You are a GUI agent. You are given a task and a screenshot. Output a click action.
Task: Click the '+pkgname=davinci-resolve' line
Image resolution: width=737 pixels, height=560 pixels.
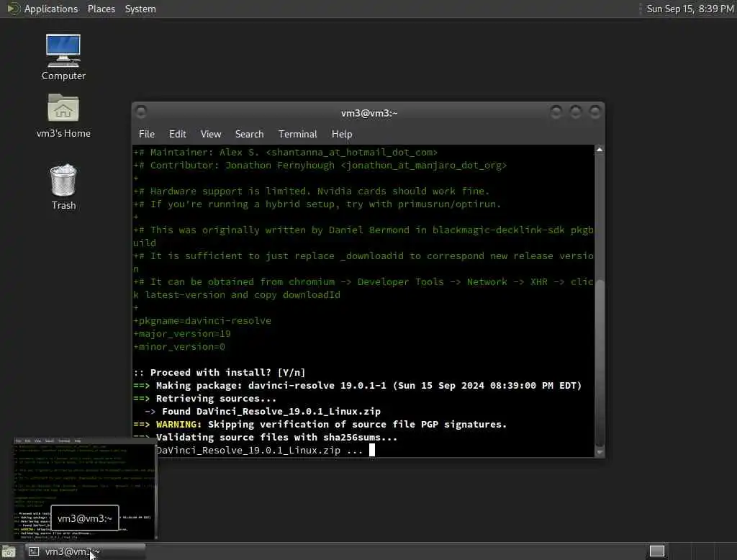202,321
